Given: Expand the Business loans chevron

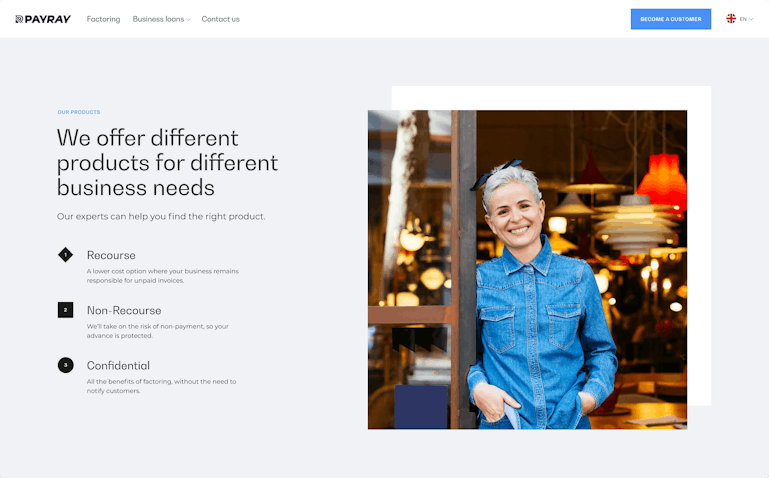Looking at the screenshot, I should (x=188, y=20).
